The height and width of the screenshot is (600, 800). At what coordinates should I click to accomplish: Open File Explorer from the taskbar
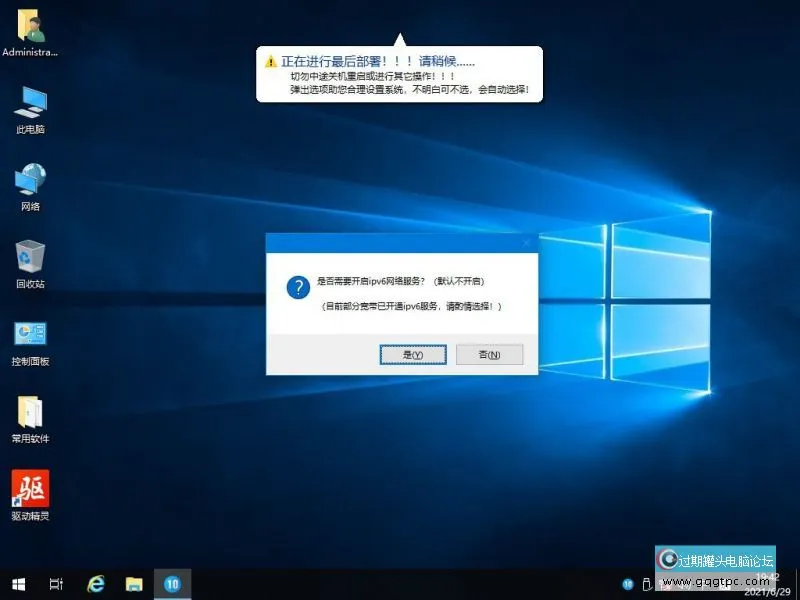coord(133,583)
